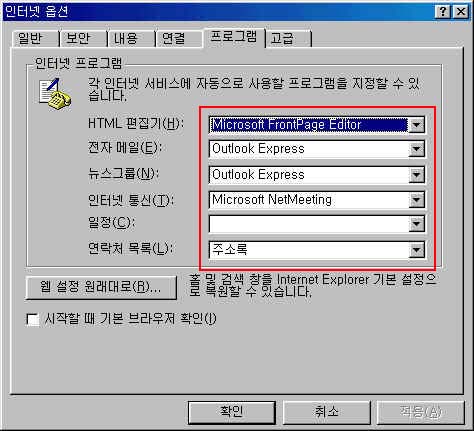Open the 전자 메일 dropdown arrow
Screen dimensions: 474x431
coord(416,149)
